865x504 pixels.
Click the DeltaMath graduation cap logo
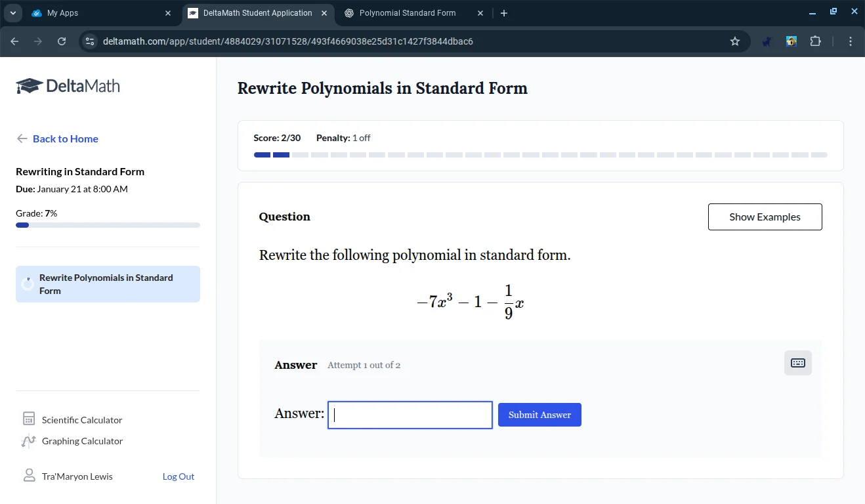tap(29, 86)
